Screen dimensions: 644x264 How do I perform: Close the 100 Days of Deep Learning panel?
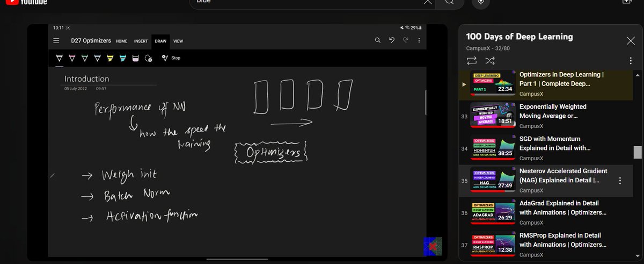point(631,41)
